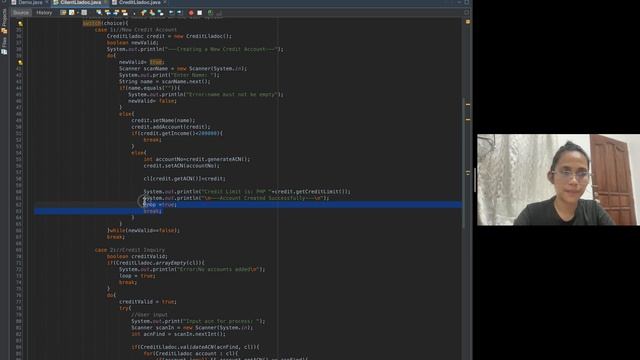Click 'case 2://Credit Inquiry' line
Image resolution: width=640 pixels, height=360 pixels.
point(130,250)
